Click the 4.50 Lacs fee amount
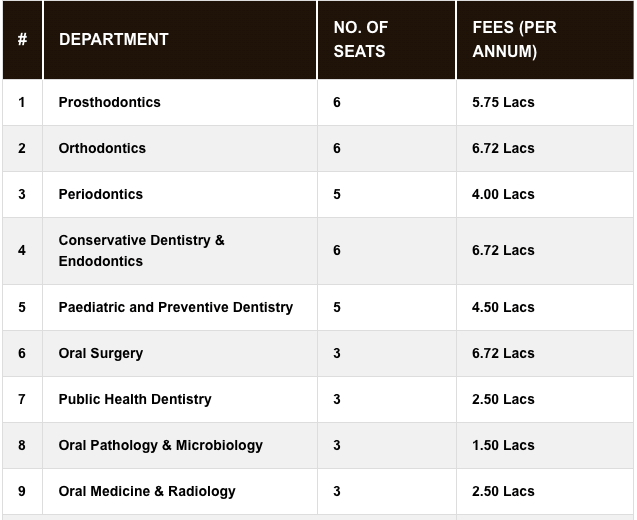The height and width of the screenshot is (520, 637). (503, 307)
